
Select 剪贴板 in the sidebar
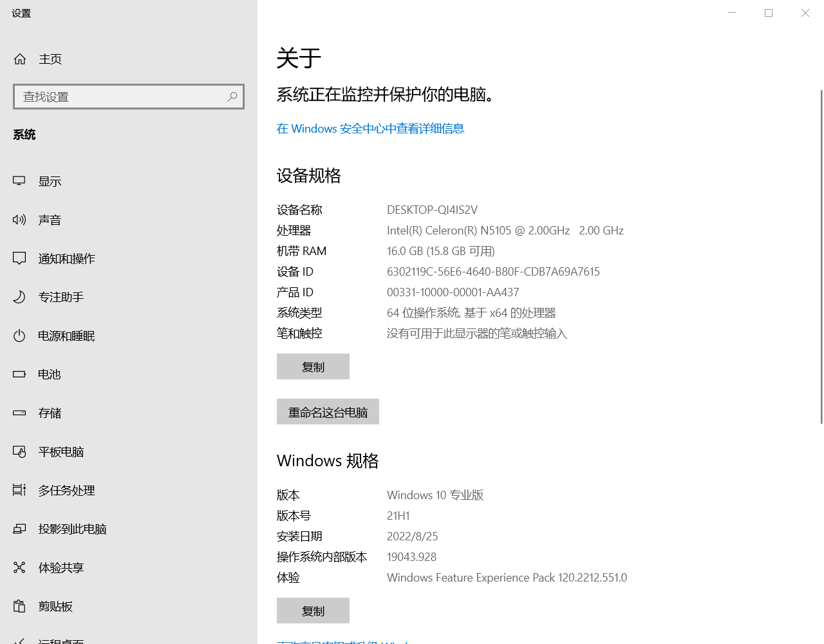129,606
